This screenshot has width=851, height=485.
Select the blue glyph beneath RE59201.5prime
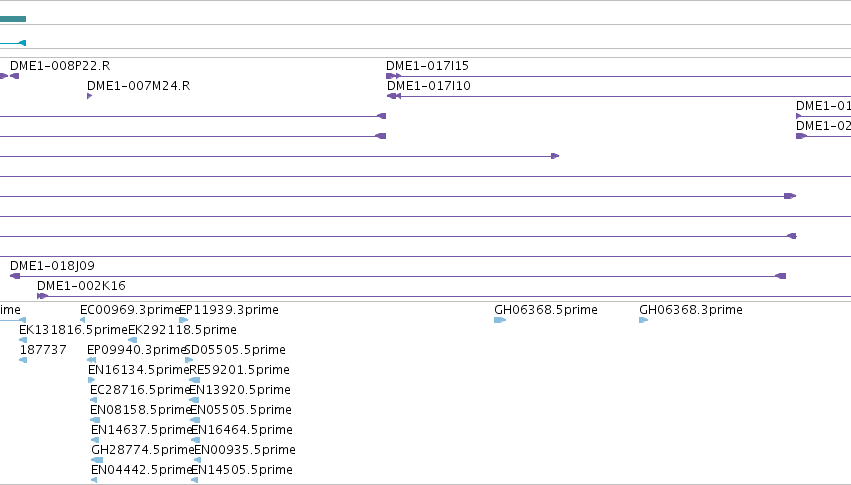point(194,380)
